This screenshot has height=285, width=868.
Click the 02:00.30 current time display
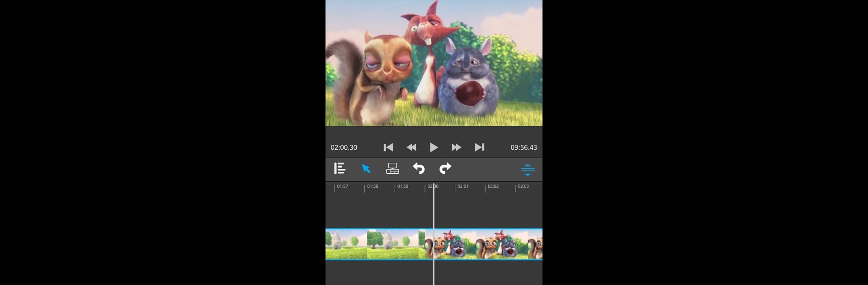(x=344, y=147)
